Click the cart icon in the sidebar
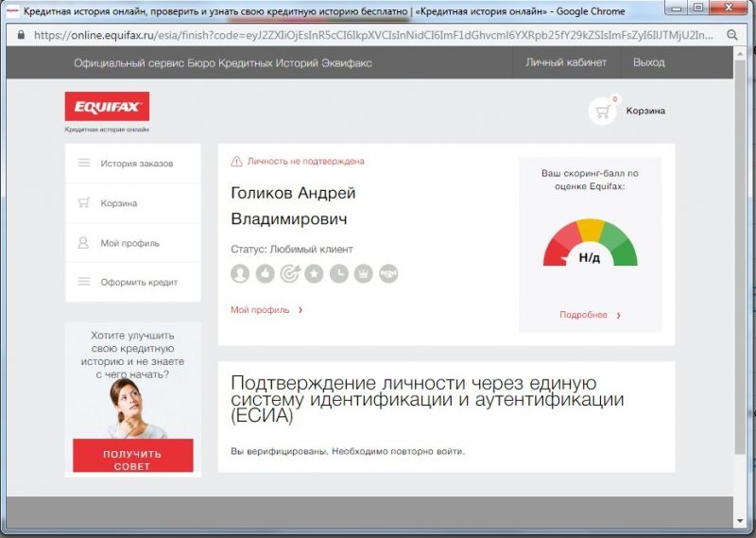The width and height of the screenshot is (756, 538). click(x=84, y=202)
